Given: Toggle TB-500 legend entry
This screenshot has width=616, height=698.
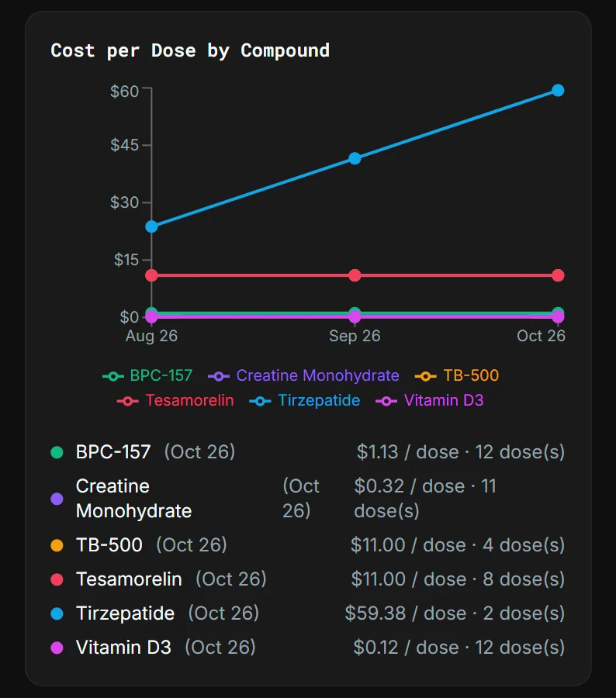Looking at the screenshot, I should [456, 375].
